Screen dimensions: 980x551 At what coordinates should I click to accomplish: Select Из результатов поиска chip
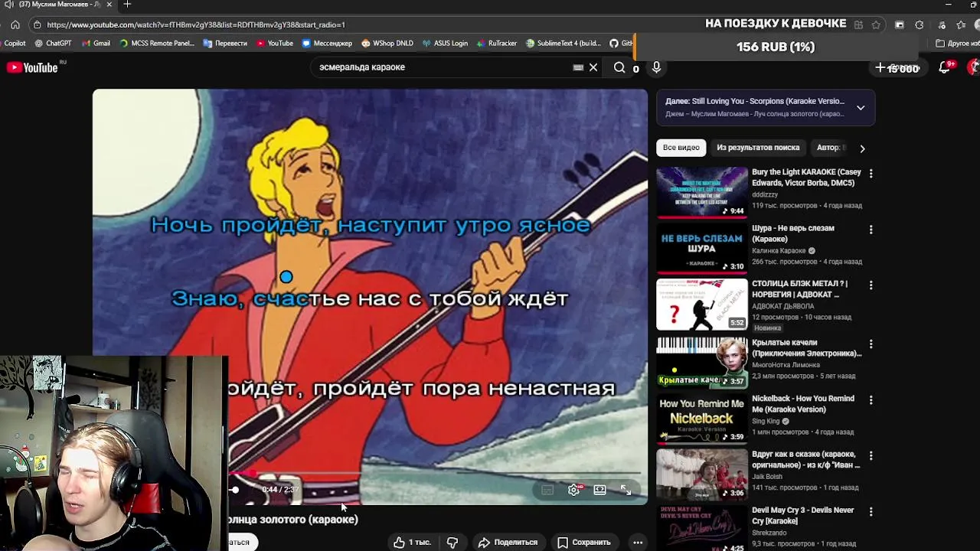click(x=758, y=148)
